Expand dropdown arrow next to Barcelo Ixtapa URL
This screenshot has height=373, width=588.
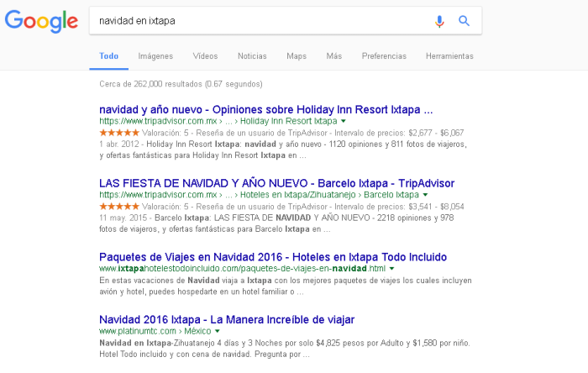click(x=426, y=195)
